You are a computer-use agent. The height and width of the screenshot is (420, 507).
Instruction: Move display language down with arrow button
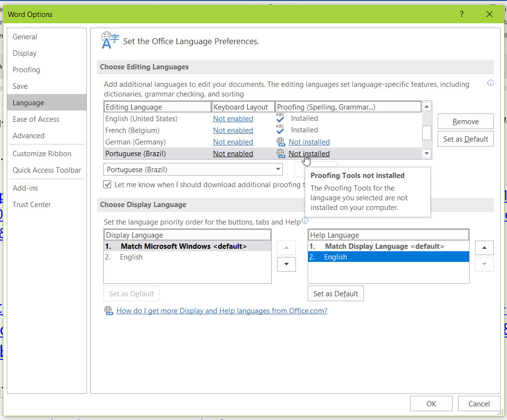(x=286, y=264)
